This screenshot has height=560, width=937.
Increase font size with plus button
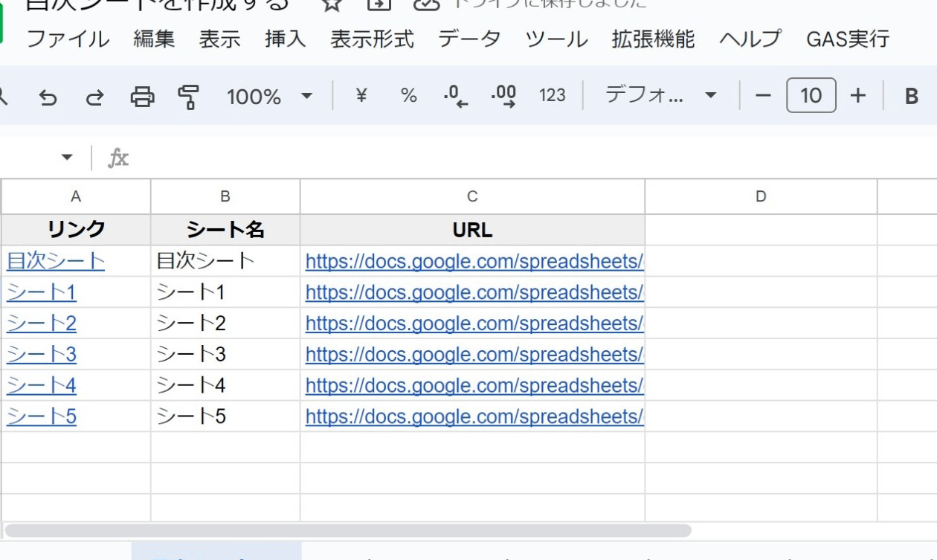(858, 95)
